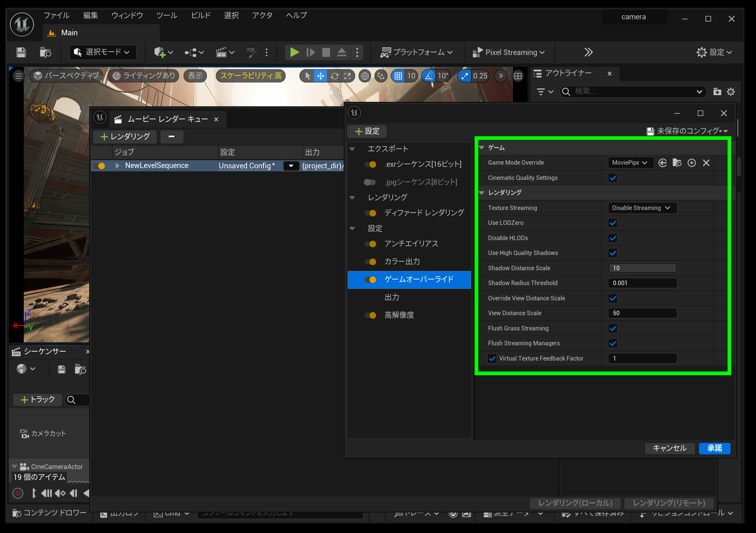Disable Use High Quality Shadows checkbox

tap(613, 253)
